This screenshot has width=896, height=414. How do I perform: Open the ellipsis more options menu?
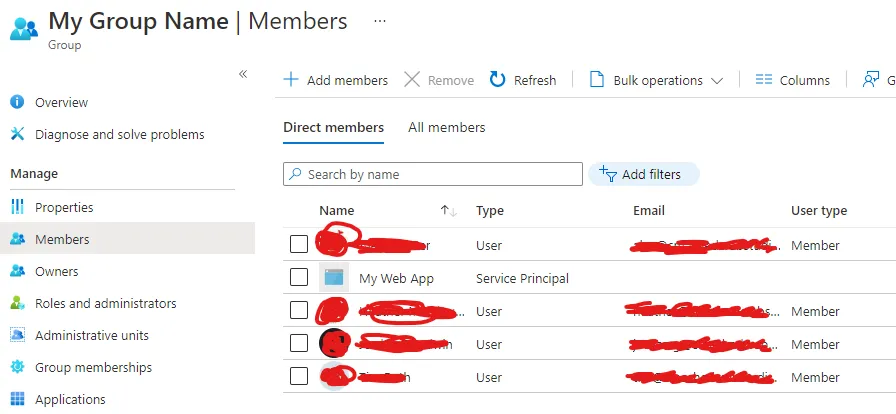pyautogui.click(x=379, y=20)
